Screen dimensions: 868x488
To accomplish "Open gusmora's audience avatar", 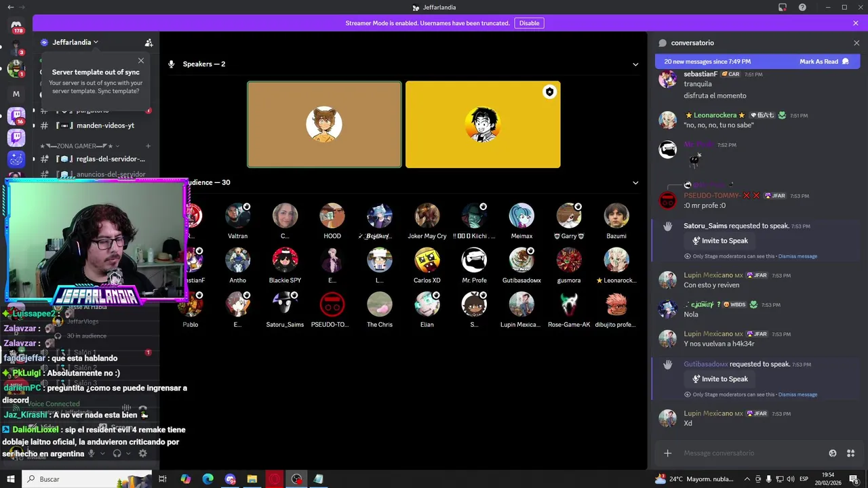I will (569, 260).
